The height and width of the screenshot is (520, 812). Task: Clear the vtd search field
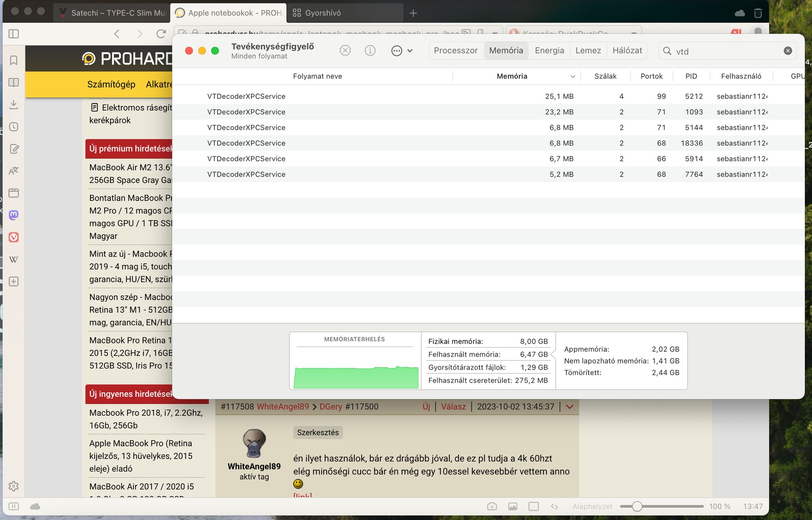point(788,51)
